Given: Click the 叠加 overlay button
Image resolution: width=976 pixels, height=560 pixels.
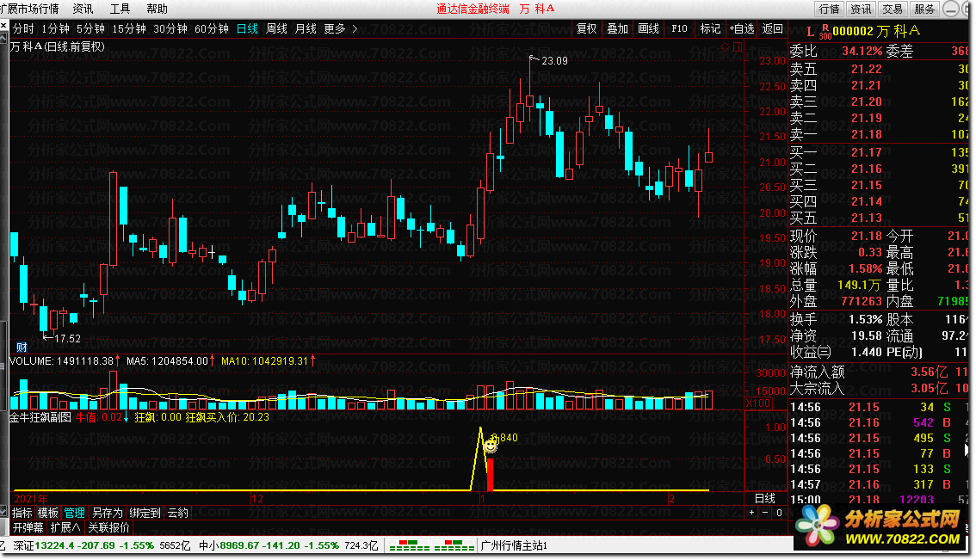Looking at the screenshot, I should point(617,28).
